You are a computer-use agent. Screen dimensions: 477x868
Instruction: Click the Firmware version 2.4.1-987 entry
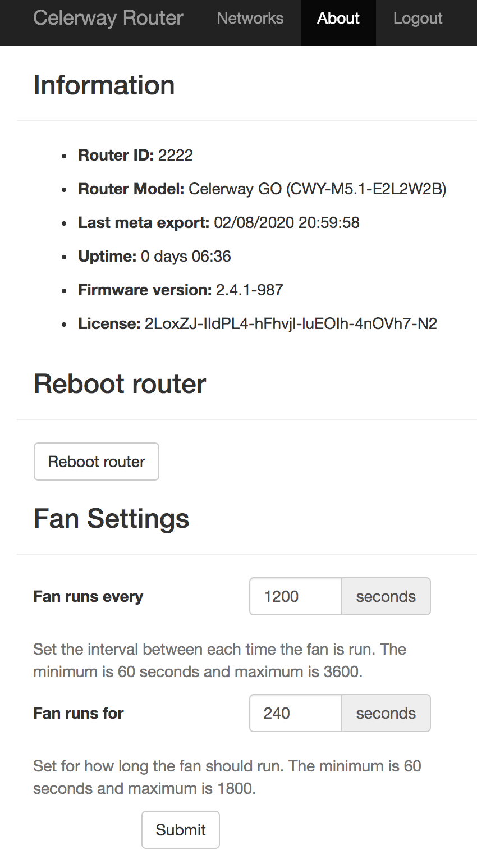(x=180, y=290)
